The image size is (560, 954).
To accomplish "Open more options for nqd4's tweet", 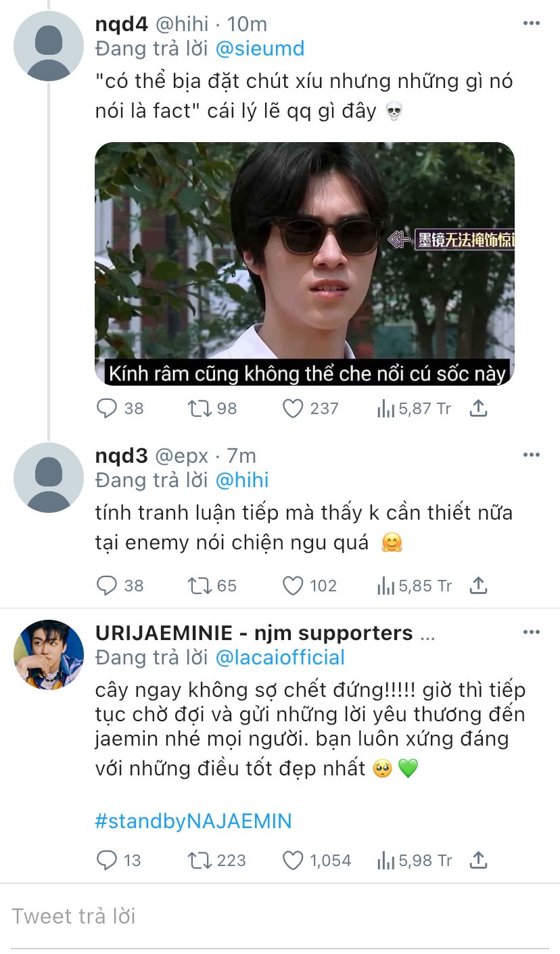I will [532, 23].
